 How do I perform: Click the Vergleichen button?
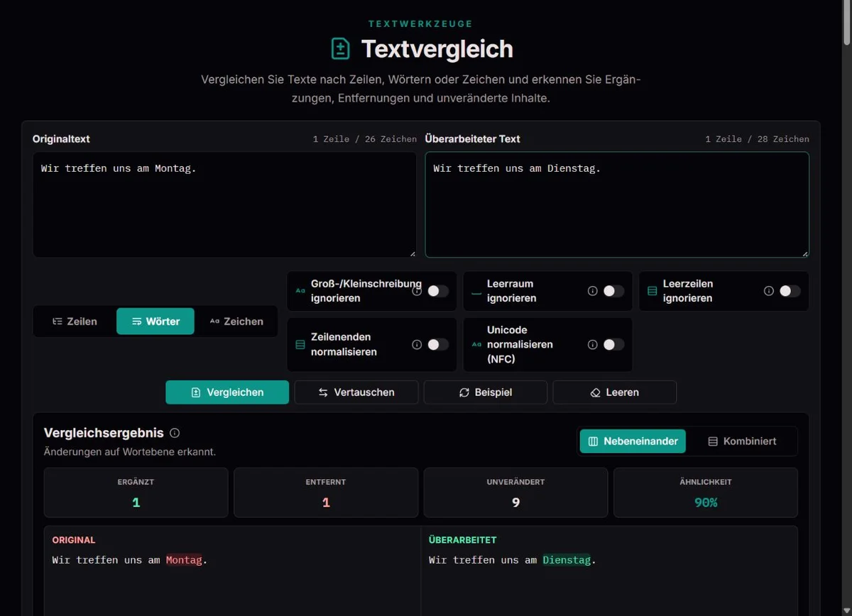pyautogui.click(x=227, y=392)
